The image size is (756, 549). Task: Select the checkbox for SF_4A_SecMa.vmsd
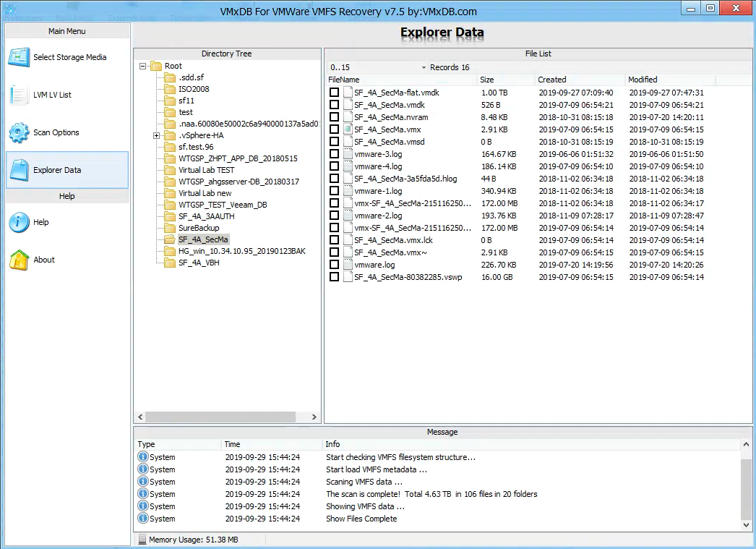pos(334,141)
